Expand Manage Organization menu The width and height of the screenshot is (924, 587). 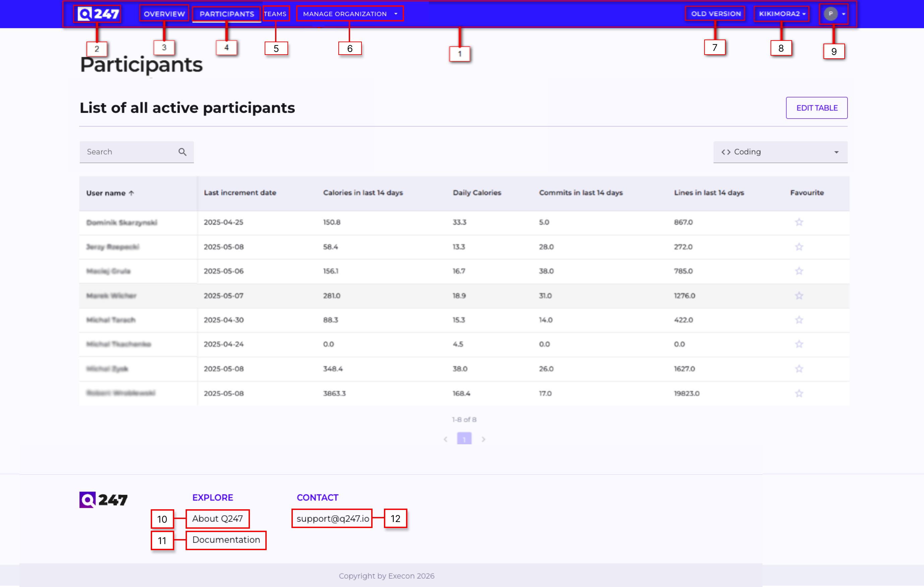coord(350,14)
